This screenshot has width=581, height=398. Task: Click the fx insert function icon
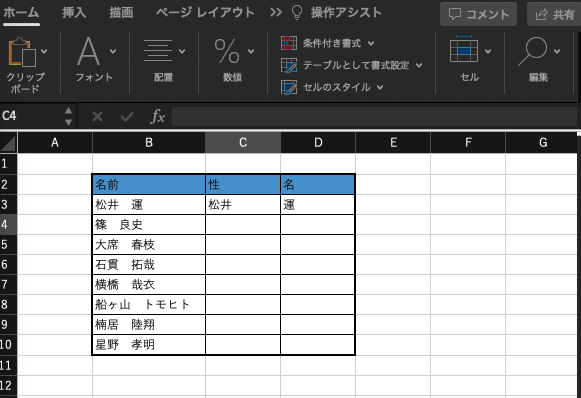pos(158,117)
